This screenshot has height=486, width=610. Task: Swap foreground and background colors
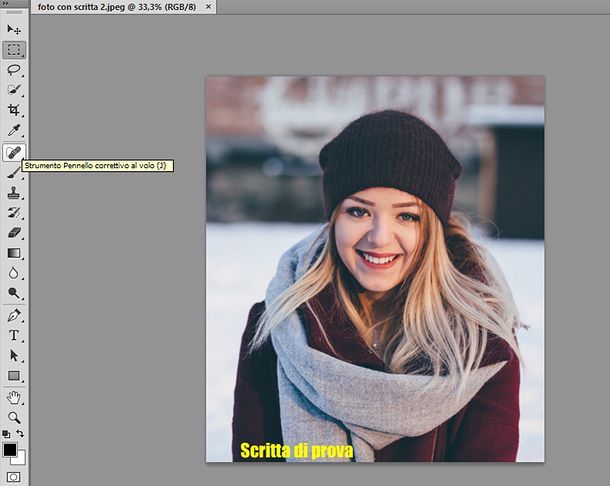point(21,434)
